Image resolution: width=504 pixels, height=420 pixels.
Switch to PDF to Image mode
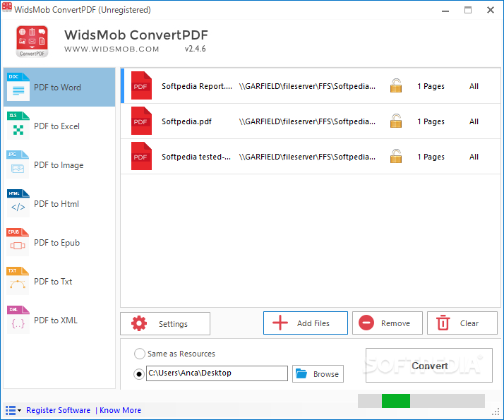click(x=59, y=165)
